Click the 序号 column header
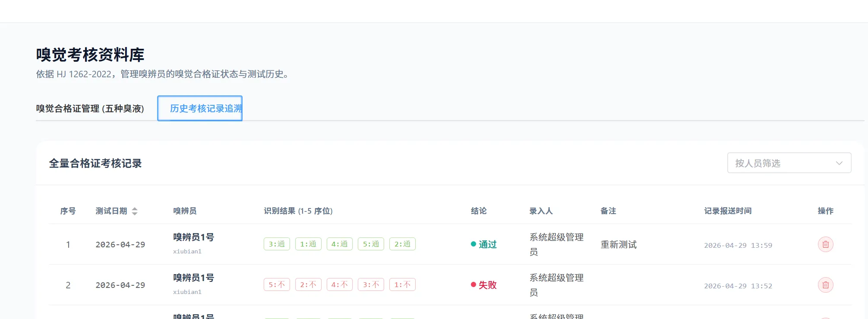 [68, 211]
